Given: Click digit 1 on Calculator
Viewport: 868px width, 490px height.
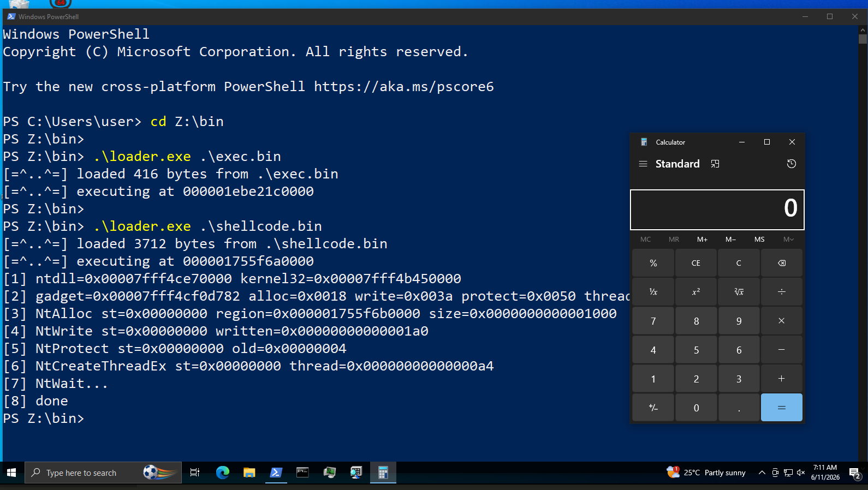Looking at the screenshot, I should click(653, 379).
